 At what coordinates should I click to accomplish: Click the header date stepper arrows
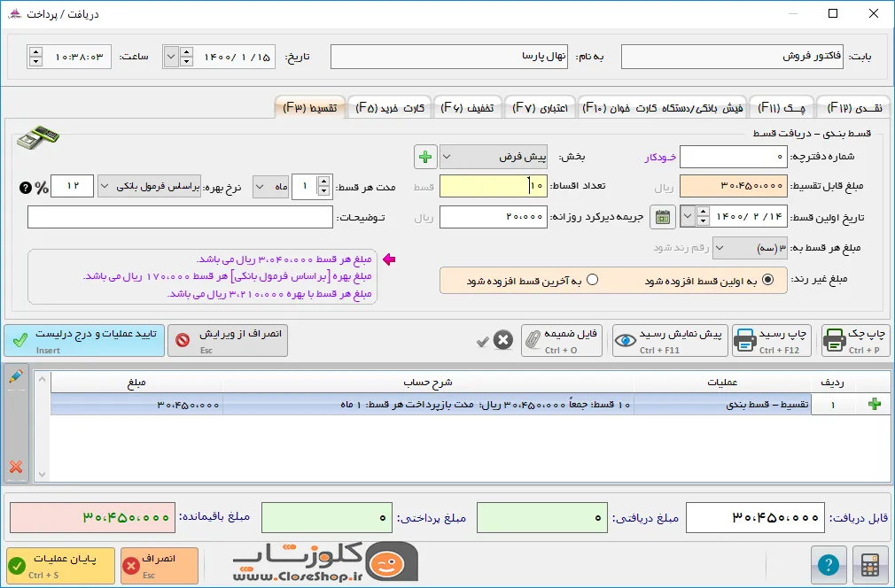coord(186,57)
